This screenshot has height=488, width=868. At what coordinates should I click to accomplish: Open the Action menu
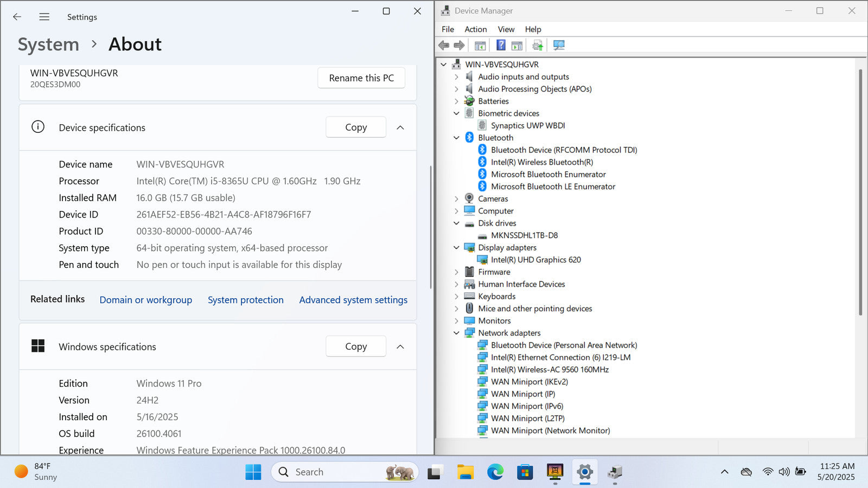pyautogui.click(x=475, y=29)
